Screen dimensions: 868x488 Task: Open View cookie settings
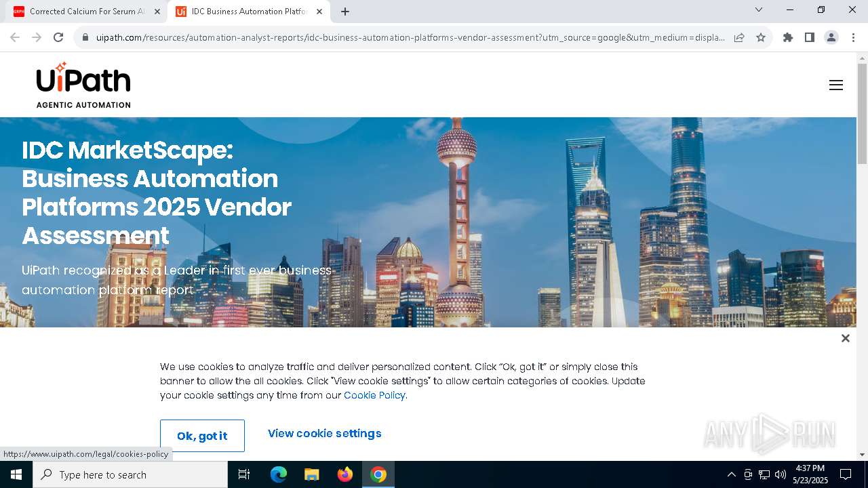coord(325,433)
